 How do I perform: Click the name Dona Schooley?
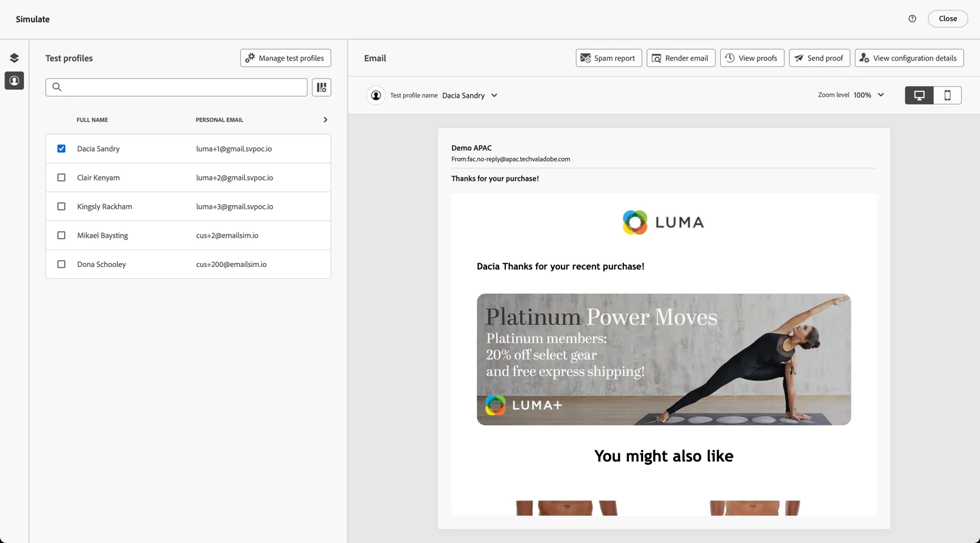(102, 264)
